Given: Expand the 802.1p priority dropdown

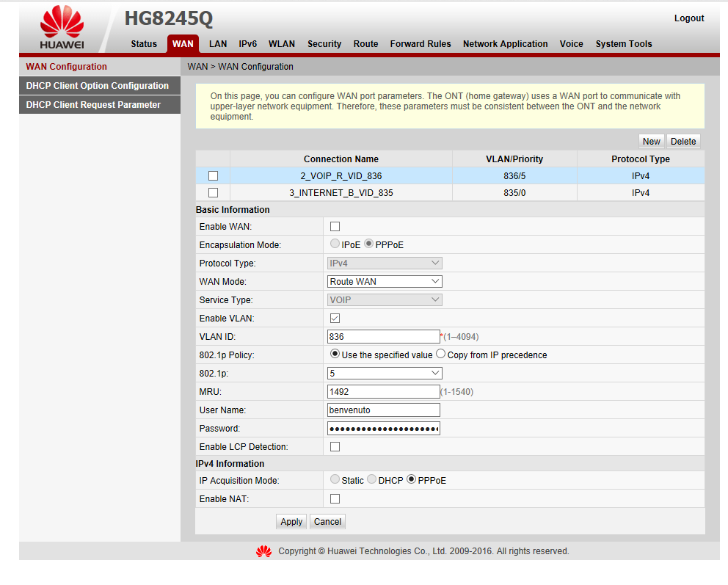Looking at the screenshot, I should (385, 374).
